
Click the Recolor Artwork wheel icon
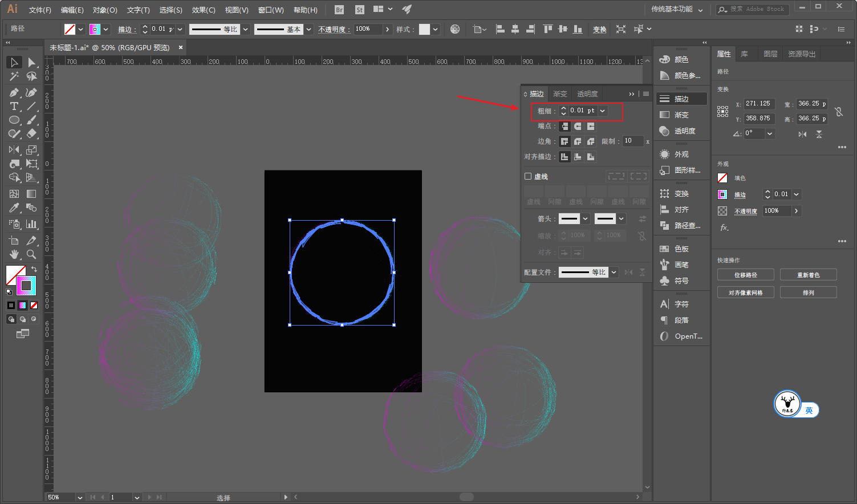(455, 29)
